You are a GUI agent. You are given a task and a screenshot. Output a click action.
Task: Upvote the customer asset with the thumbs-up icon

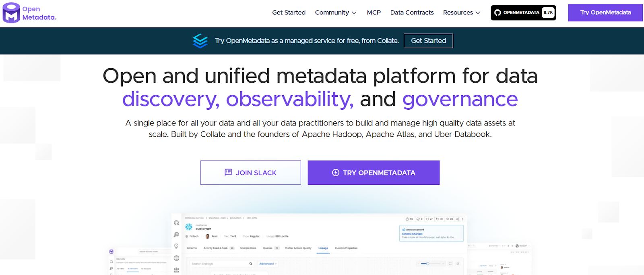tap(407, 219)
